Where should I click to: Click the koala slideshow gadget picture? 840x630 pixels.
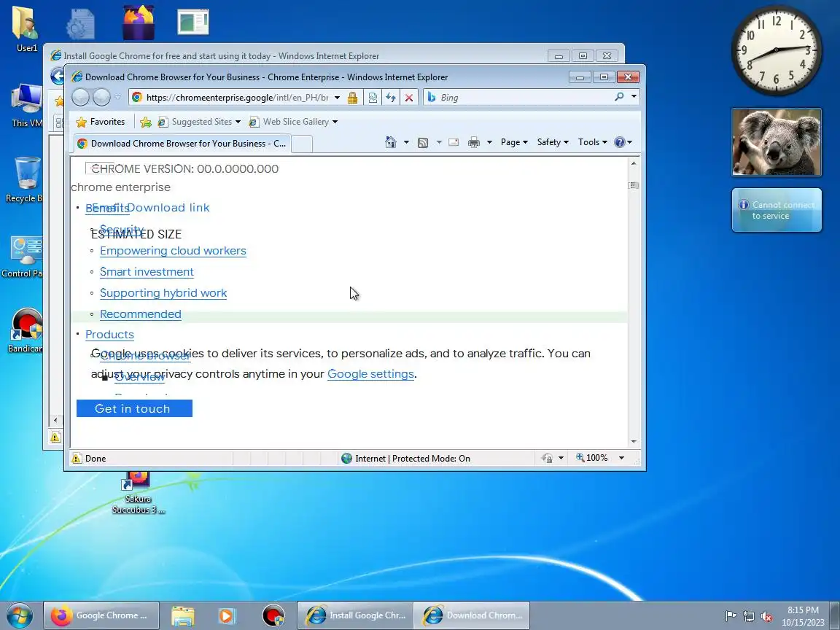[x=777, y=142]
